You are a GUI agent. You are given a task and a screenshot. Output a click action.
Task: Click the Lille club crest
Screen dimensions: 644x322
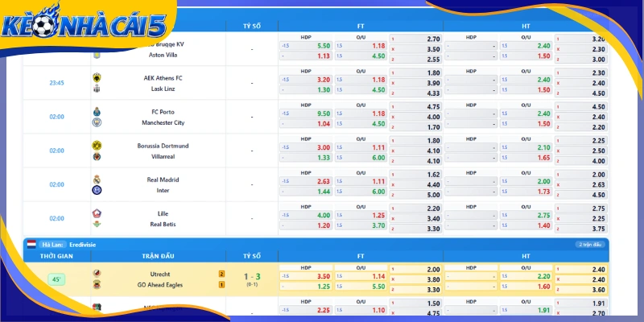point(97,213)
